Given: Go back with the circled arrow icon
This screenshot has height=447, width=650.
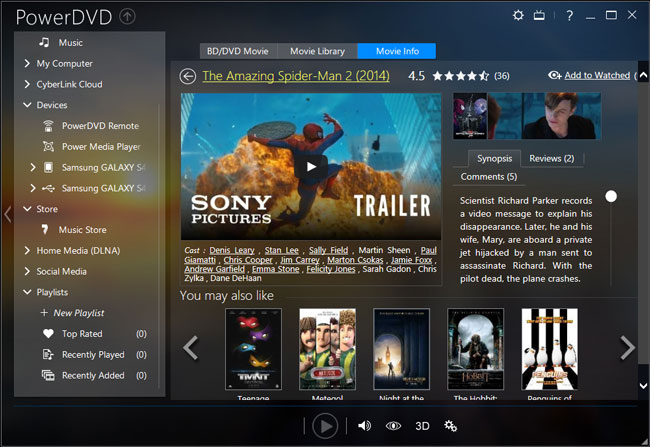Looking at the screenshot, I should pyautogui.click(x=188, y=76).
